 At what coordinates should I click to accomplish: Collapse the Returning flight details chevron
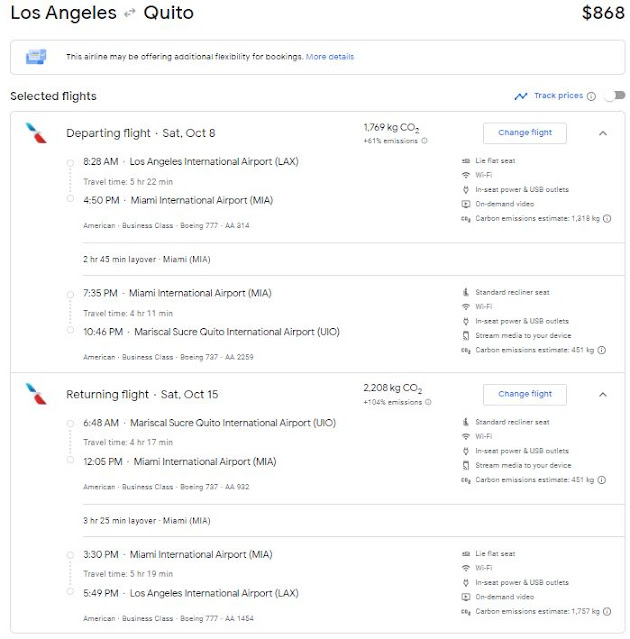click(x=602, y=394)
